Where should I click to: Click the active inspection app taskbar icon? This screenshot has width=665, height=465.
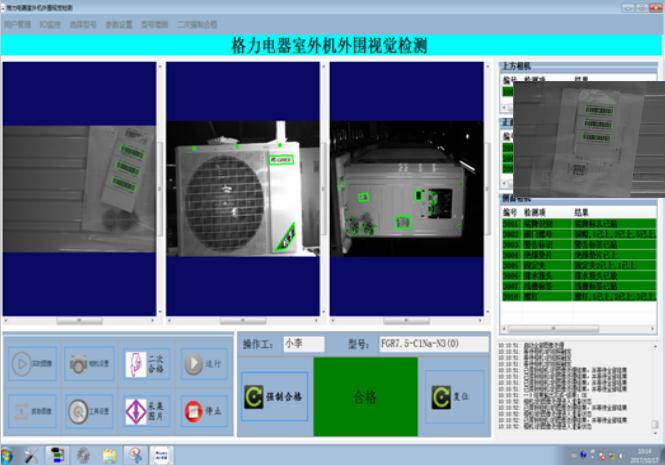[x=136, y=456]
